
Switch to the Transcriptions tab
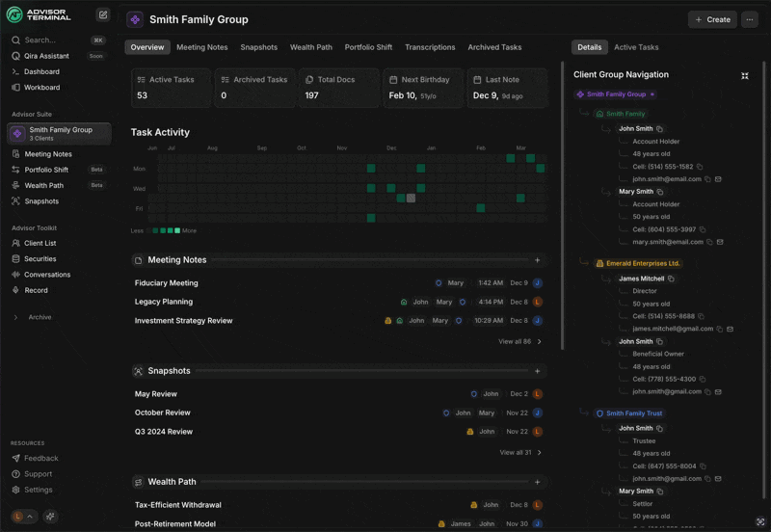click(430, 47)
